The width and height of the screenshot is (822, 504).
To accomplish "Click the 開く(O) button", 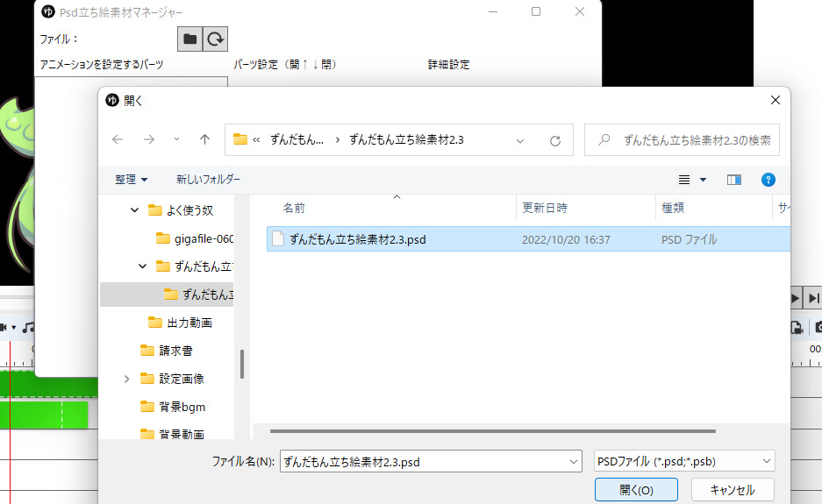I will [636, 490].
